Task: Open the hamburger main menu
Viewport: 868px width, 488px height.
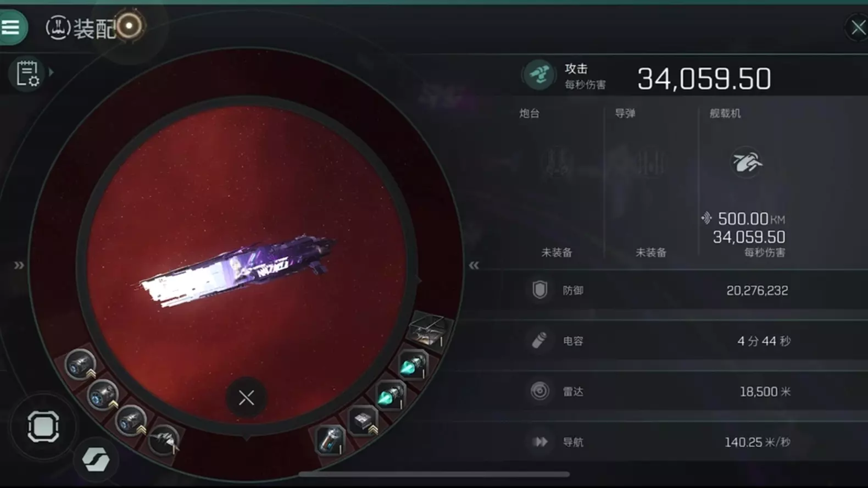Action: (11, 27)
